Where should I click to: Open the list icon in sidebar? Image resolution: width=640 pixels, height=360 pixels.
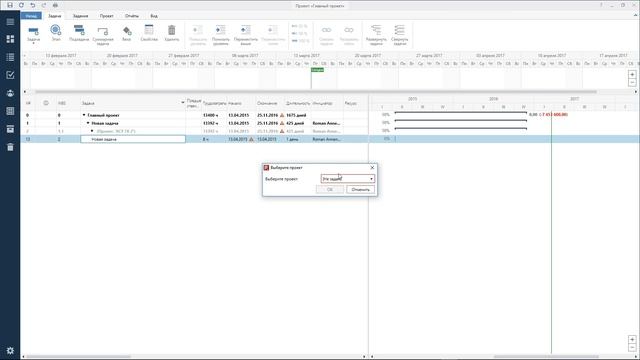[x=10, y=57]
